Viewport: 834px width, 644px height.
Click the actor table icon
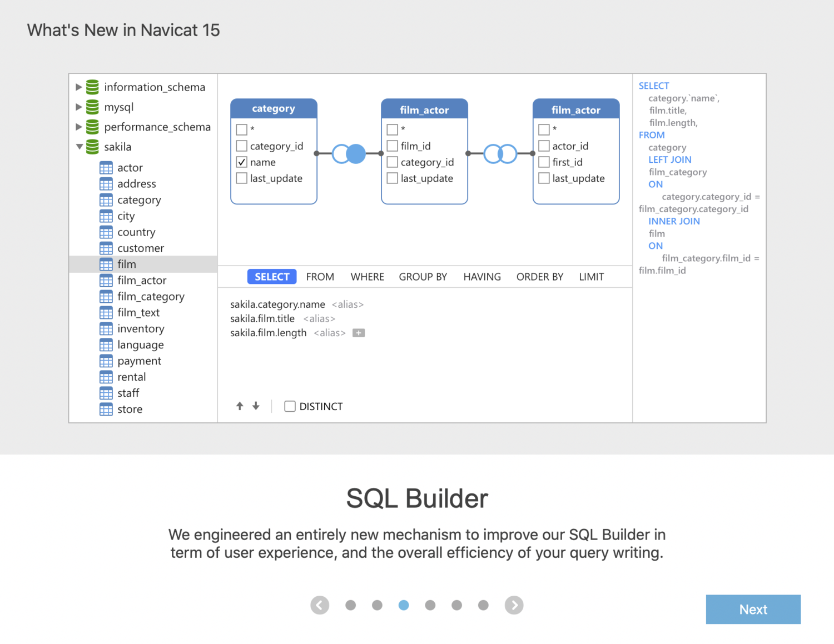106,167
